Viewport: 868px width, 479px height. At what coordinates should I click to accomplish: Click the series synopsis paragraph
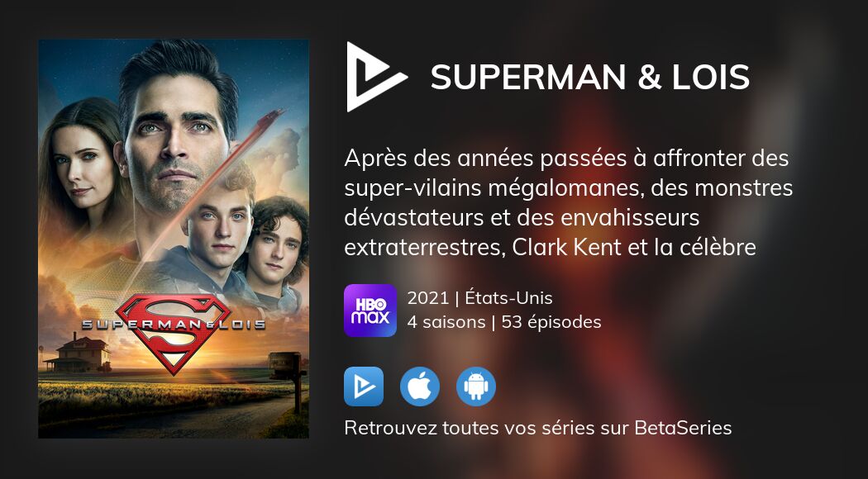[569, 203]
